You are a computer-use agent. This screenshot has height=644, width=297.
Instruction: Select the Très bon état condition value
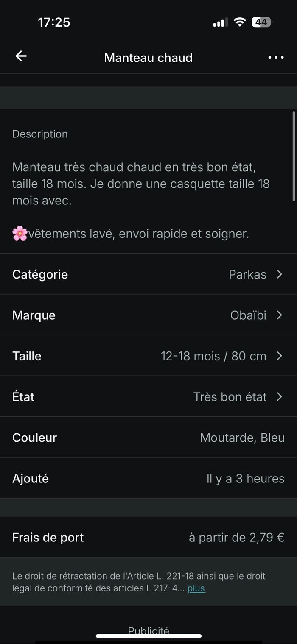tap(230, 397)
